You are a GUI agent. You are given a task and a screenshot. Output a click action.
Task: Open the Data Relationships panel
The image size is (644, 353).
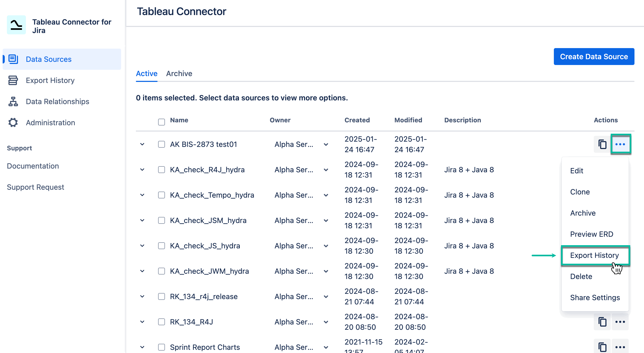pos(57,101)
